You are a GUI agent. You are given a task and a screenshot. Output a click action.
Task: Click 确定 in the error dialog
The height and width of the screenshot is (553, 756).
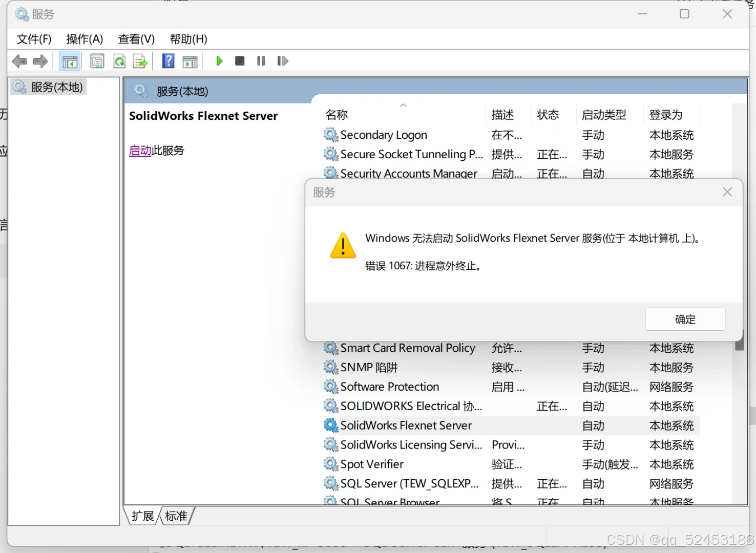685,319
